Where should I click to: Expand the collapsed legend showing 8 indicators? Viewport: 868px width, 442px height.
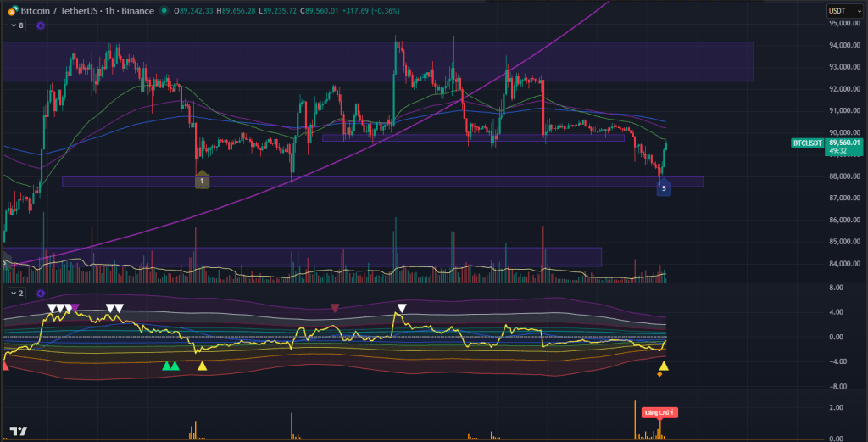(x=16, y=26)
